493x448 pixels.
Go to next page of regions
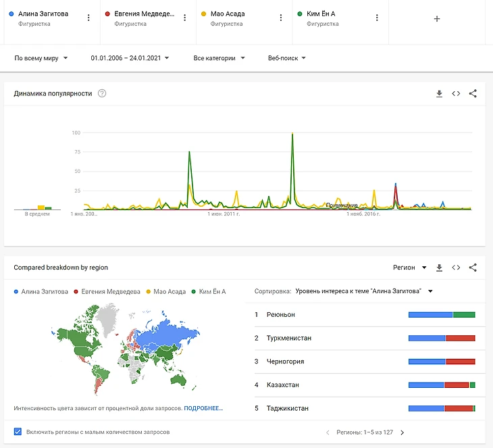pyautogui.click(x=403, y=432)
